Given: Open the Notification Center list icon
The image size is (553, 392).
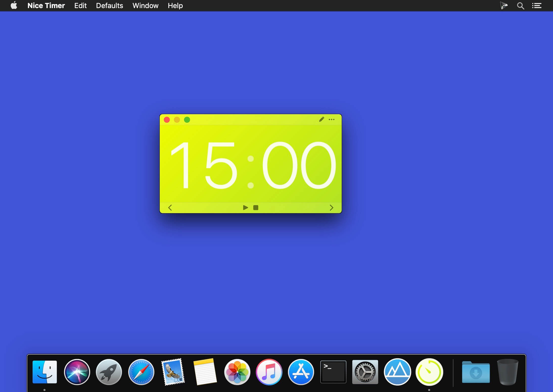Looking at the screenshot, I should coord(537,6).
